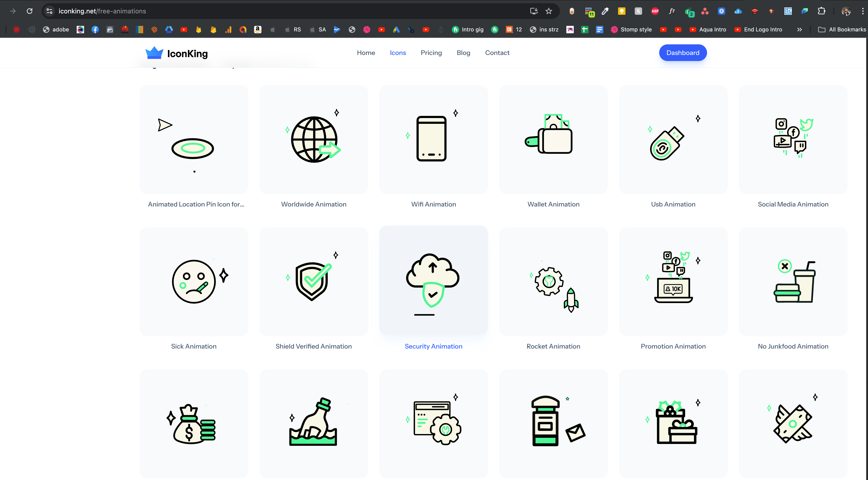Reload the current page
The image size is (868, 480).
(x=30, y=11)
